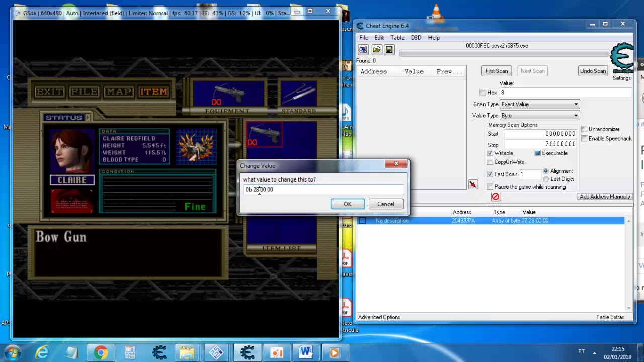Click the Fast Scan alignment number field

(530, 174)
